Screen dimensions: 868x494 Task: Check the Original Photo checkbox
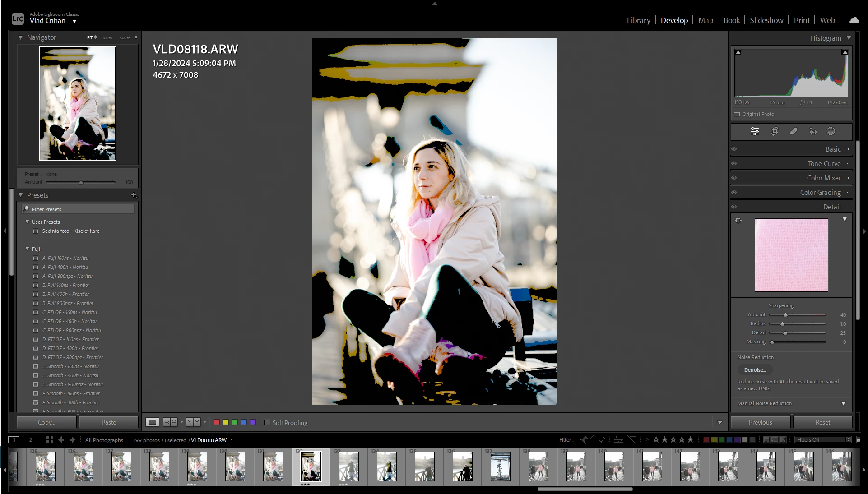click(x=737, y=115)
